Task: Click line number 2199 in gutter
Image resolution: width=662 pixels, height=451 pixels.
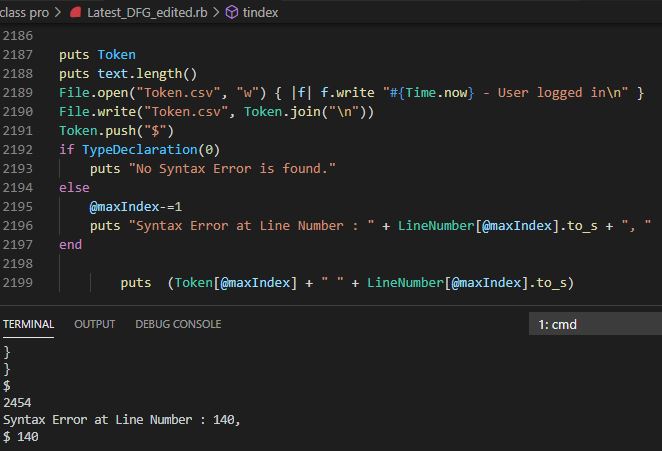Action: [x=18, y=283]
